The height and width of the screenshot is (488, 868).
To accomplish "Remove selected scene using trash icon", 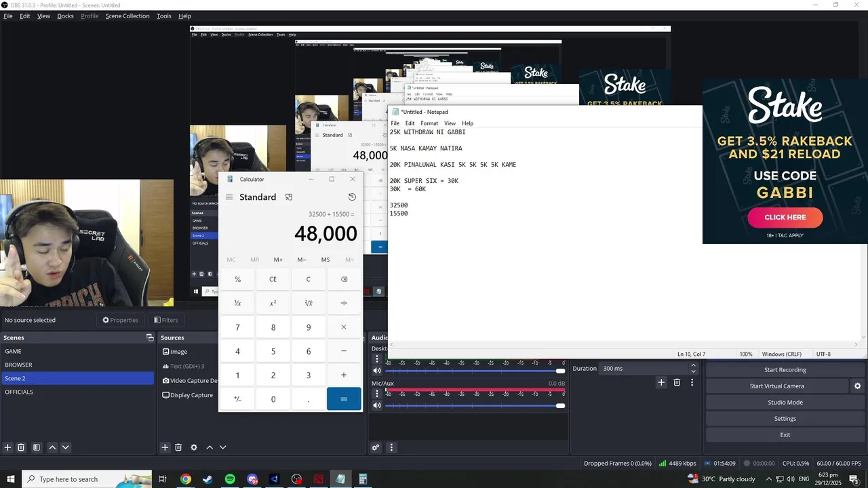I will [21, 447].
